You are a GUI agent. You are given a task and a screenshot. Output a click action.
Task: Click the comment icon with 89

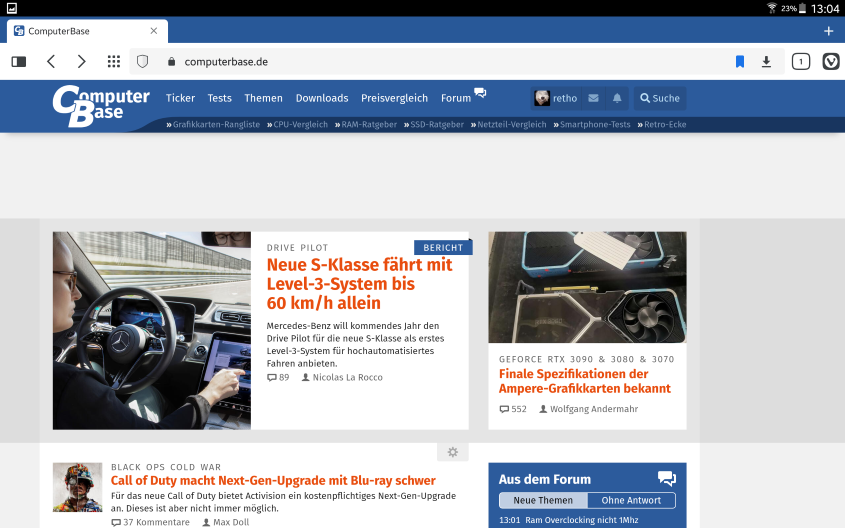click(x=272, y=378)
